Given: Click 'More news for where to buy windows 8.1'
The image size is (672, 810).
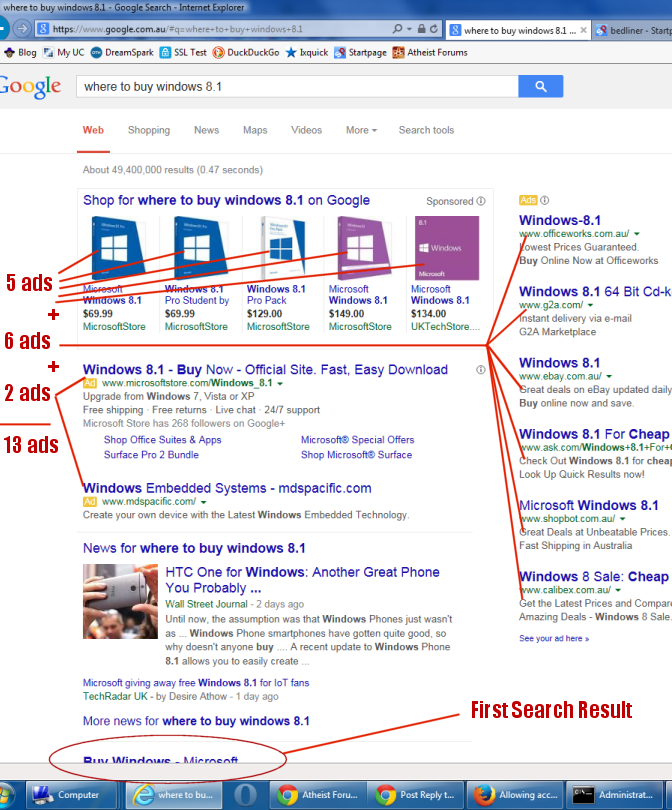Looking at the screenshot, I should [x=196, y=721].
